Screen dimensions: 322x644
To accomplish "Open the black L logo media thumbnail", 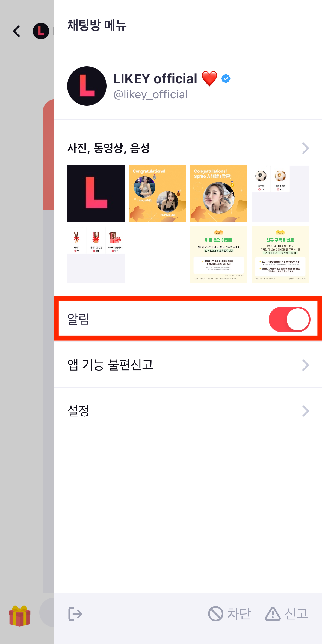I will point(96,193).
